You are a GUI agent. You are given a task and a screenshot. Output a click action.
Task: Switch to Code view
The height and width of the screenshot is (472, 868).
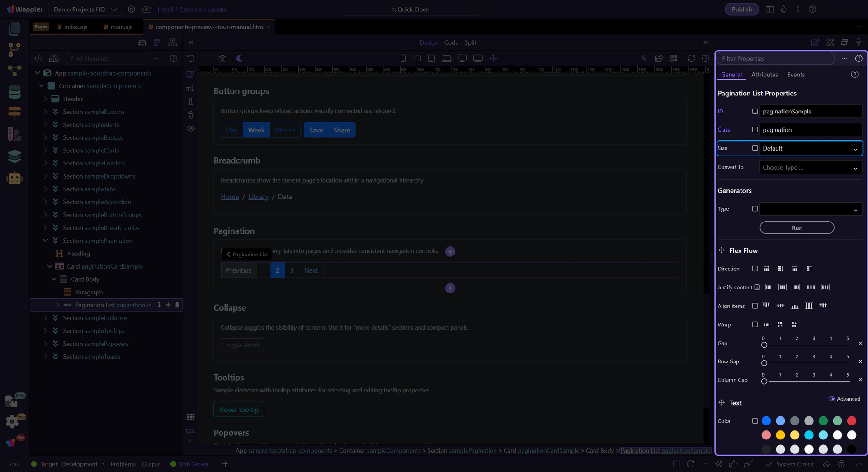451,42
